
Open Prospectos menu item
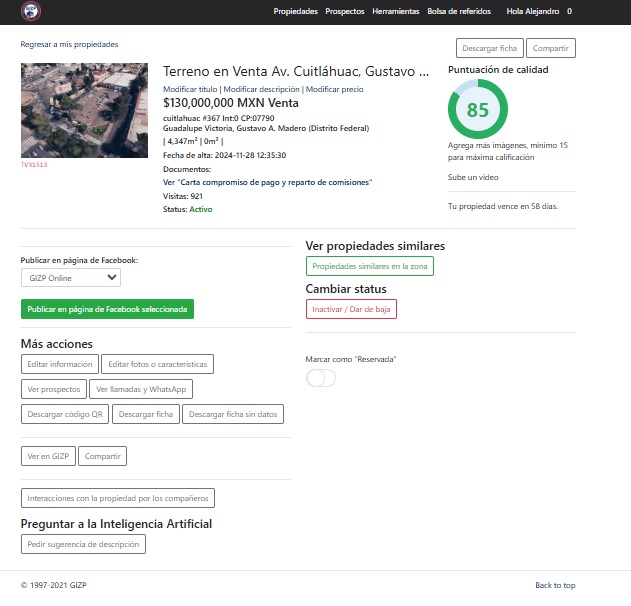click(x=345, y=11)
